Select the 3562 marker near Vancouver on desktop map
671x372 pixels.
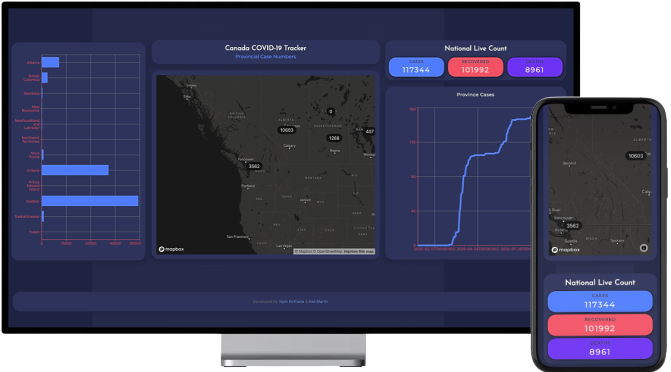(254, 166)
